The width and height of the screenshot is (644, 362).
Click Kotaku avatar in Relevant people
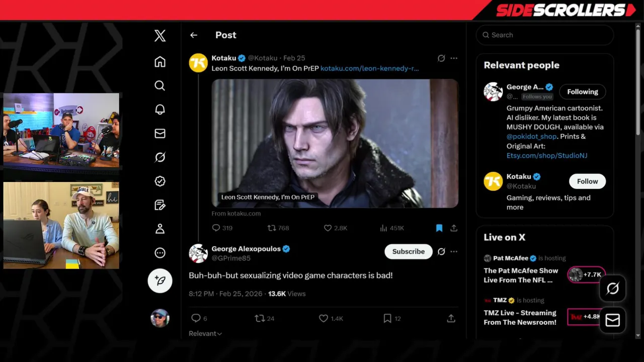coord(493,182)
